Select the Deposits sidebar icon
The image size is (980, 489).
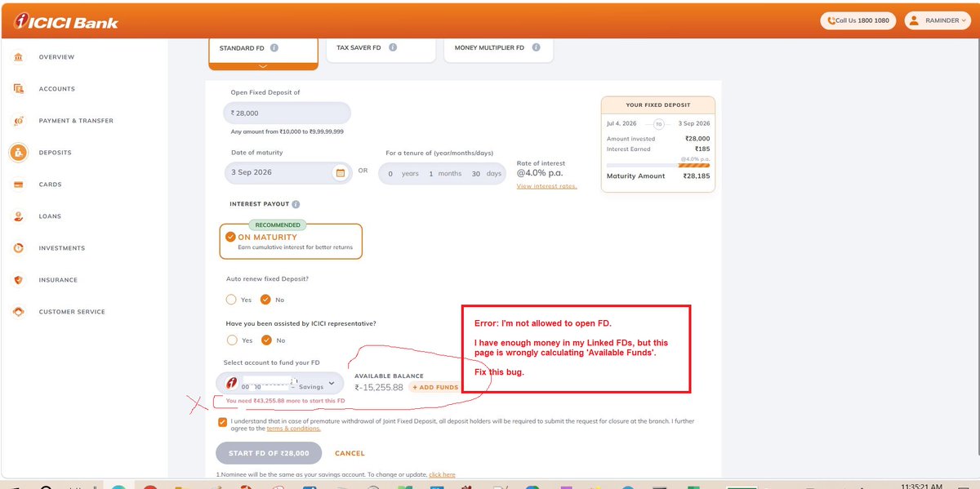click(x=18, y=153)
